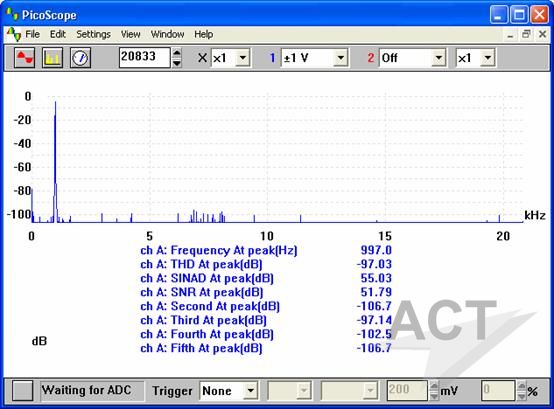Open channel 1 ±1 V range dropdown

tap(341, 58)
